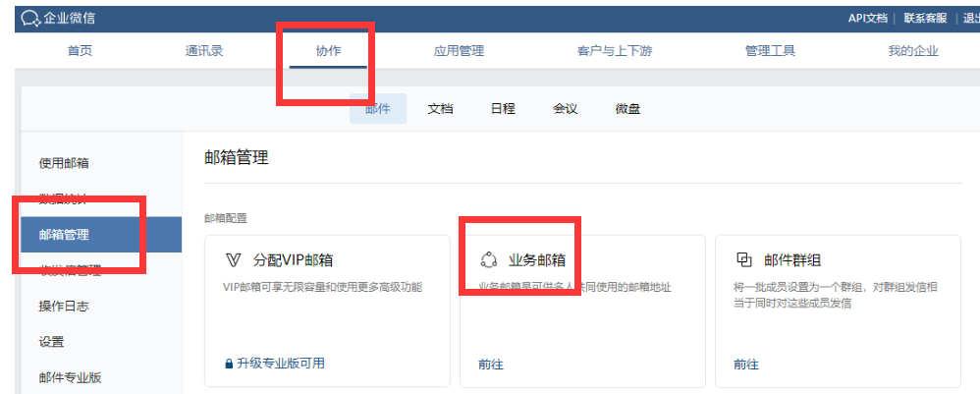This screenshot has height=394, width=980.
Task: Click the 邮件群组 overlapping squares icon
Action: coord(743,260)
